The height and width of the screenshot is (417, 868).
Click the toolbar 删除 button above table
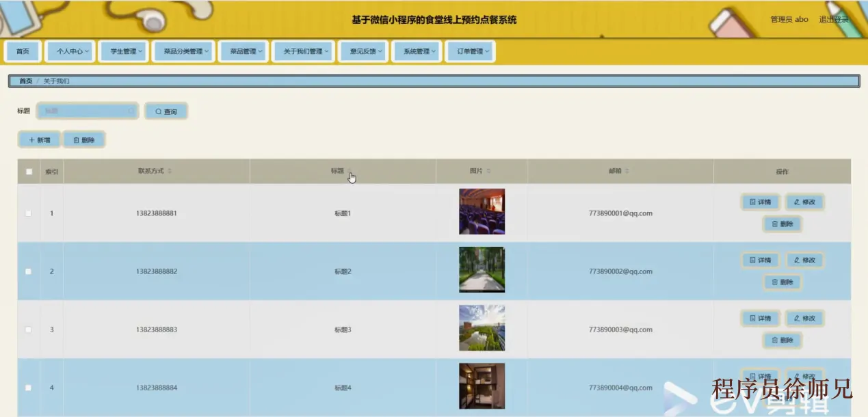coord(84,139)
